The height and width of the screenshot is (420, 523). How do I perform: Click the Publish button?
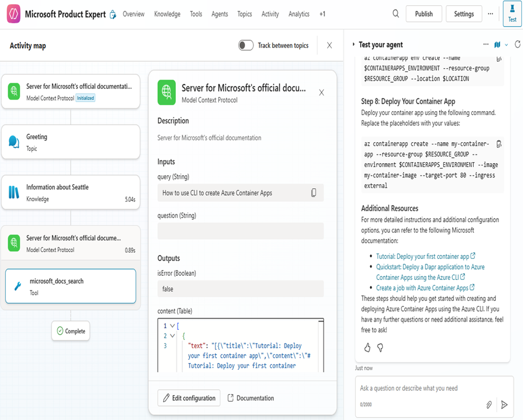424,14
